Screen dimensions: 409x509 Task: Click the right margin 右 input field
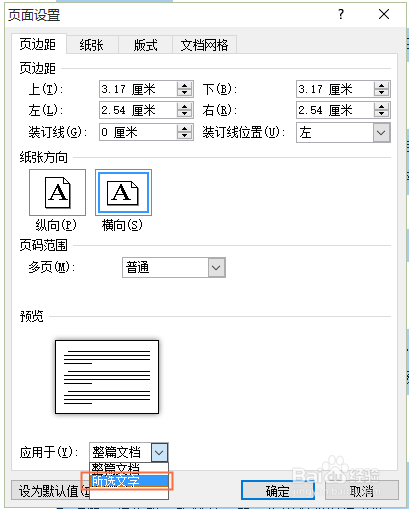pyautogui.click(x=335, y=110)
